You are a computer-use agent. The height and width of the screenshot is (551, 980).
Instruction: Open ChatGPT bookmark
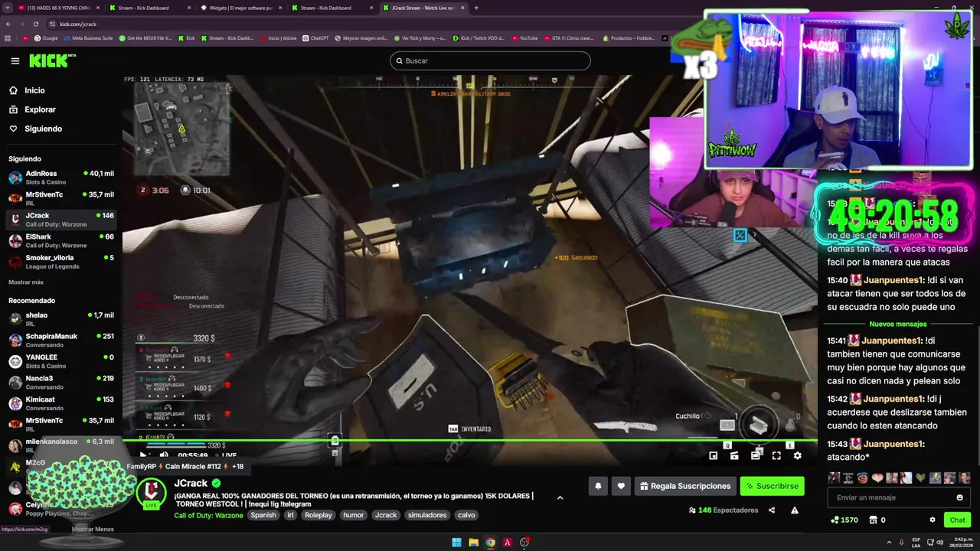[315, 37]
